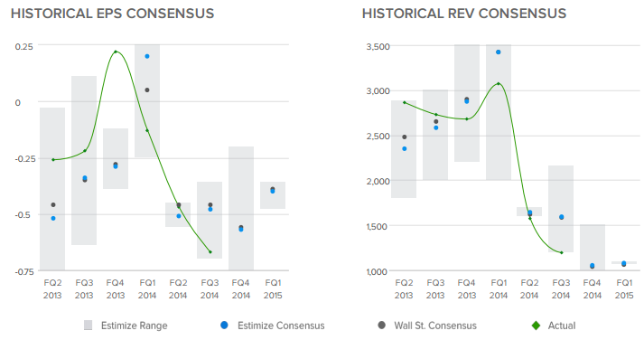This screenshot has height=340, width=644.
Task: Click the blue Estimize Consensus legend dot
Action: (x=224, y=326)
